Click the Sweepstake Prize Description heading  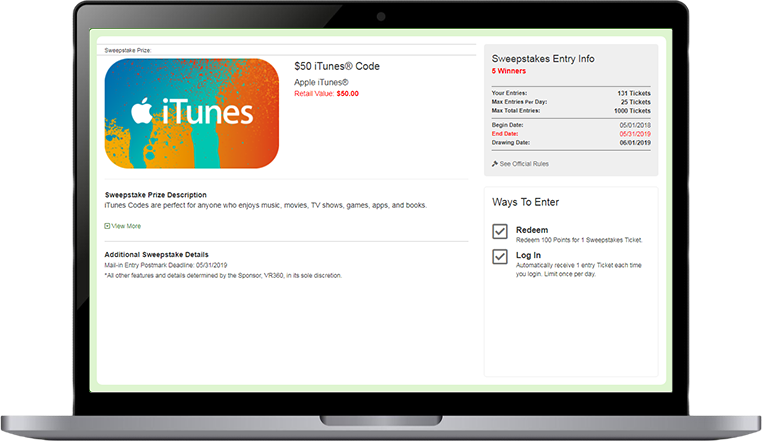156,194
